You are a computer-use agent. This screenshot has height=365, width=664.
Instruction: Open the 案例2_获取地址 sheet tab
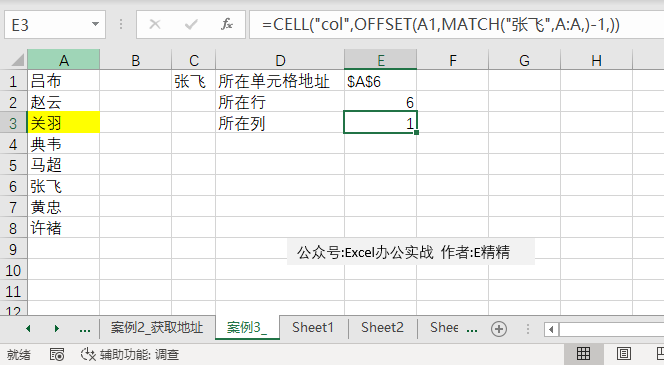point(157,328)
